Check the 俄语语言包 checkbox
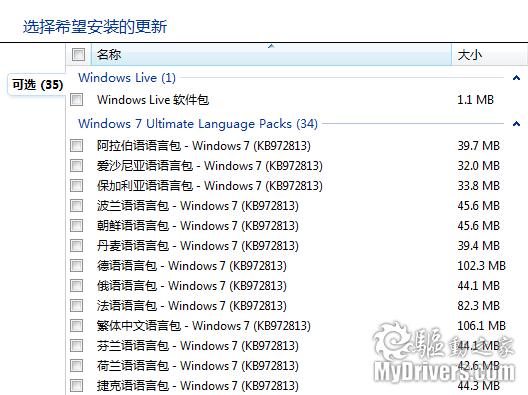Viewport: 528px width, 395px height. tap(76, 286)
